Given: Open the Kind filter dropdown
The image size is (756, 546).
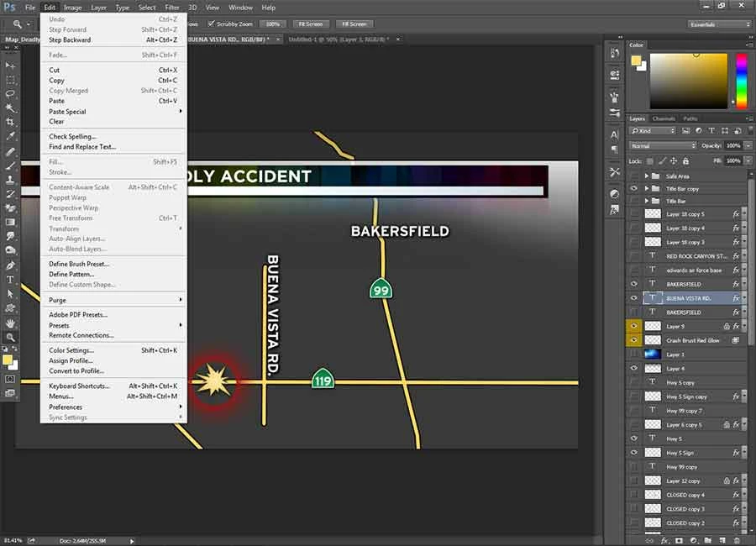Looking at the screenshot, I should 653,131.
